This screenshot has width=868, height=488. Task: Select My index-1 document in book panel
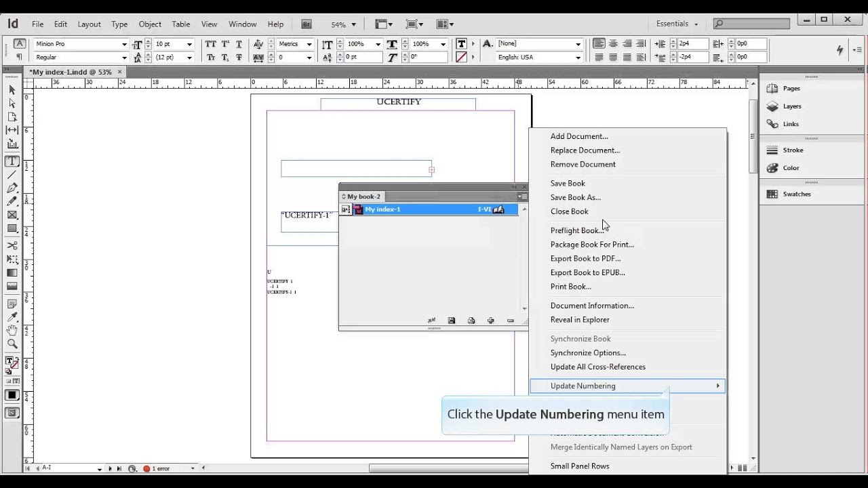(x=430, y=209)
